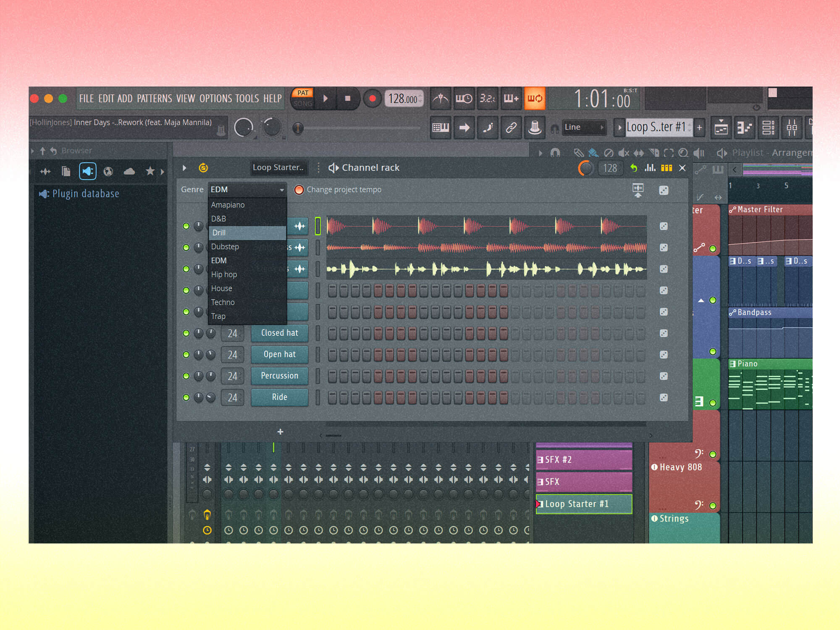The height and width of the screenshot is (630, 840).
Task: Click the 128.000 tempo field
Action: tap(402, 99)
